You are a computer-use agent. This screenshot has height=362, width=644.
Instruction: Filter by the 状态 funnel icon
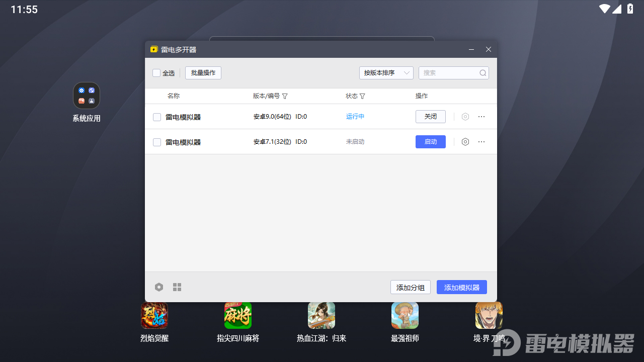(362, 96)
